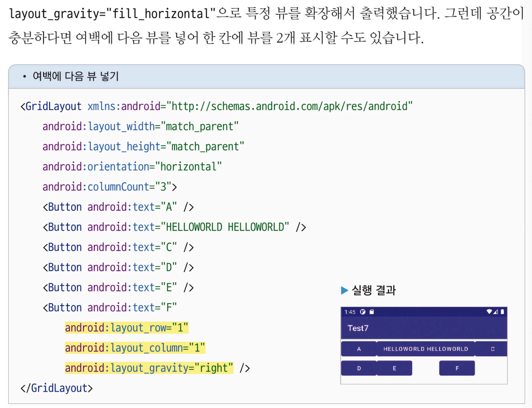Click the code line Button android:text="D"
Viewport: 532px width, 408px height.
118,268
